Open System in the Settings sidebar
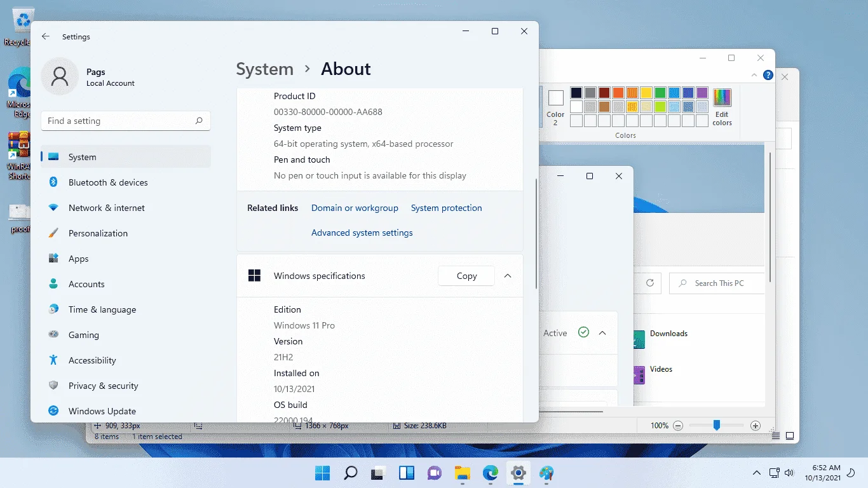This screenshot has height=488, width=868. pos(125,157)
